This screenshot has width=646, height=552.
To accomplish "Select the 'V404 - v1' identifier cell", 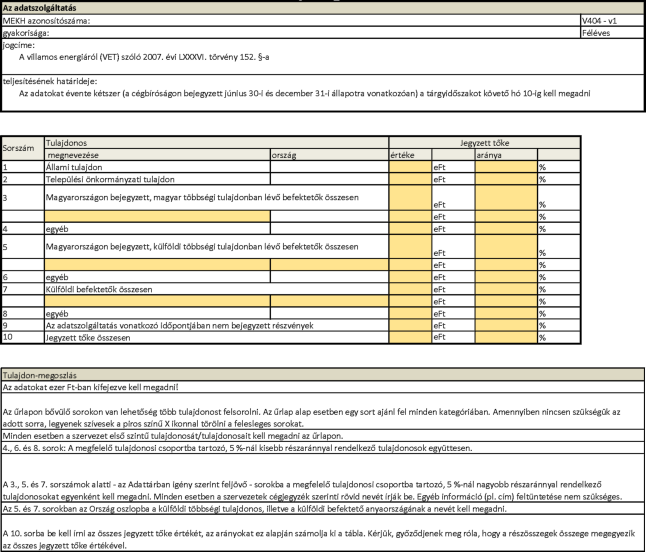I will coord(612,21).
